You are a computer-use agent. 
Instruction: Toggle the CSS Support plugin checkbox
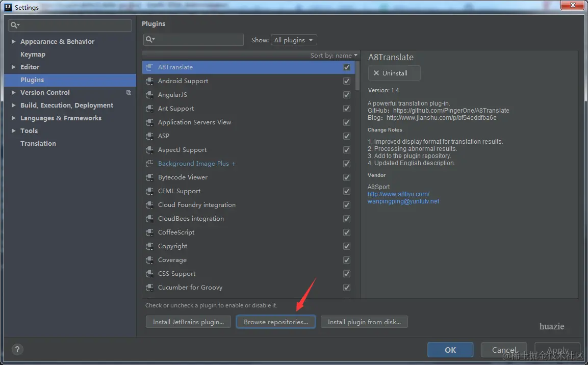[346, 274]
